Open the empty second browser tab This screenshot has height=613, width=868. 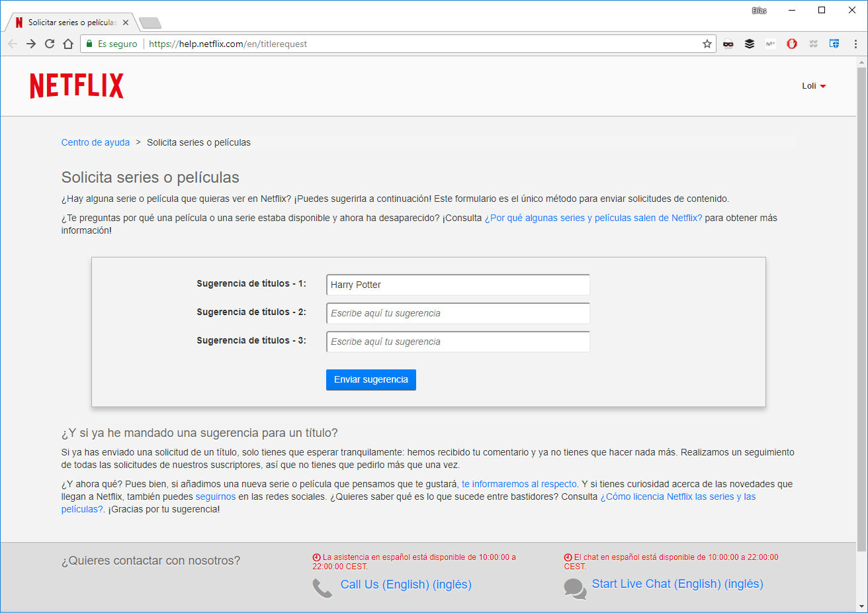(x=150, y=21)
